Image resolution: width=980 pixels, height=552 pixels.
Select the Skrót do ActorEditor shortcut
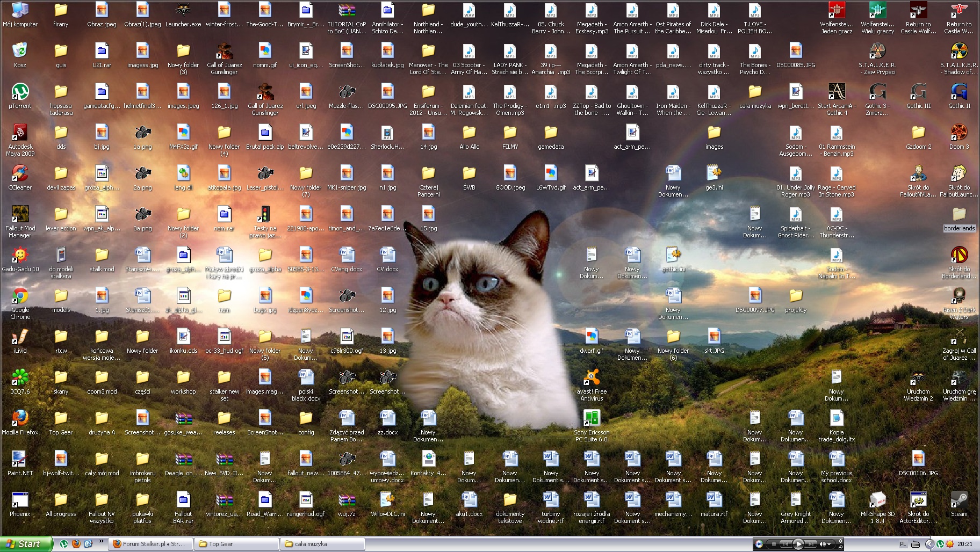click(918, 507)
